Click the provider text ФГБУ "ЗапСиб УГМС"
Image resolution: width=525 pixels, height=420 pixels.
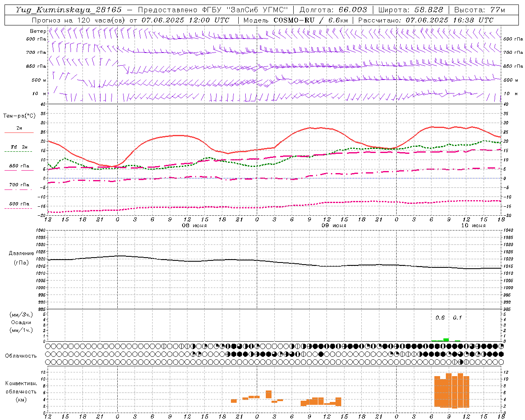pyautogui.click(x=245, y=10)
